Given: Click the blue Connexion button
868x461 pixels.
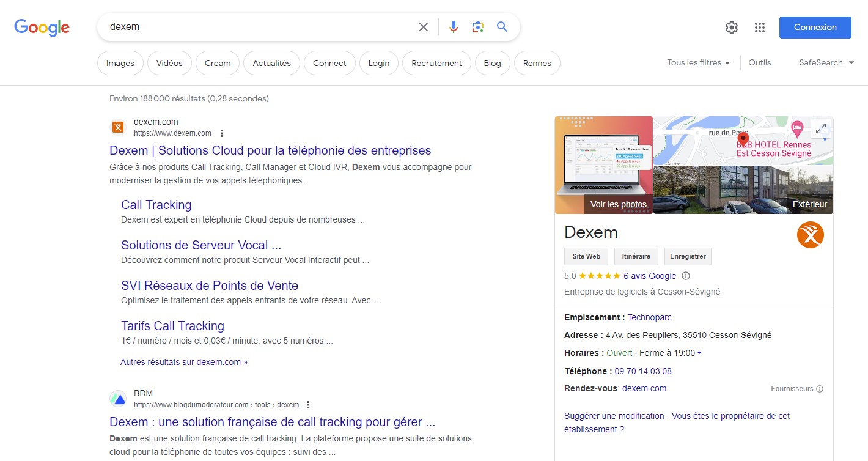Looking at the screenshot, I should 815,28.
